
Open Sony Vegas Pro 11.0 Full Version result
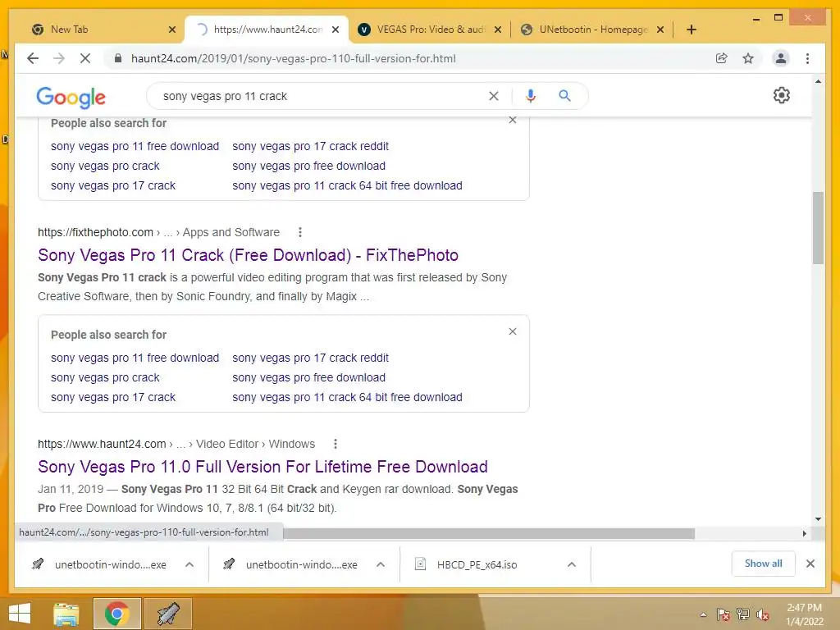pos(262,467)
